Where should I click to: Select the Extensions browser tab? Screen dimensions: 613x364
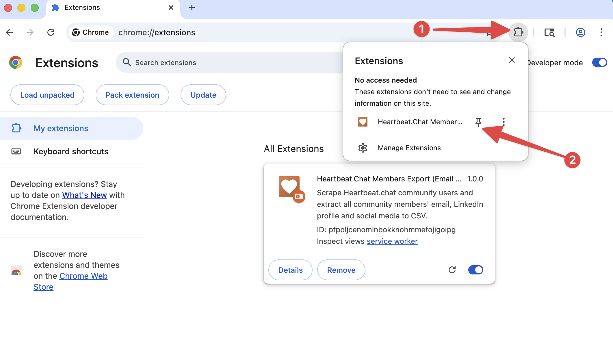pyautogui.click(x=113, y=8)
